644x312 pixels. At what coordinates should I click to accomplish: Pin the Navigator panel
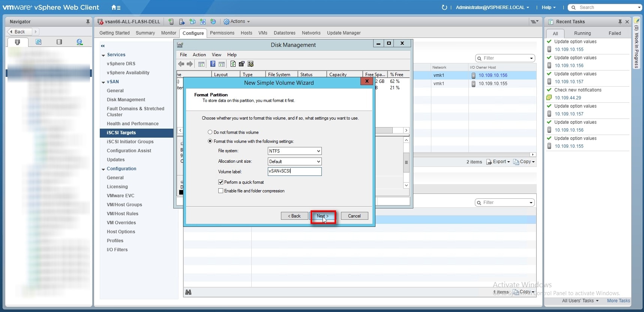coord(88,22)
